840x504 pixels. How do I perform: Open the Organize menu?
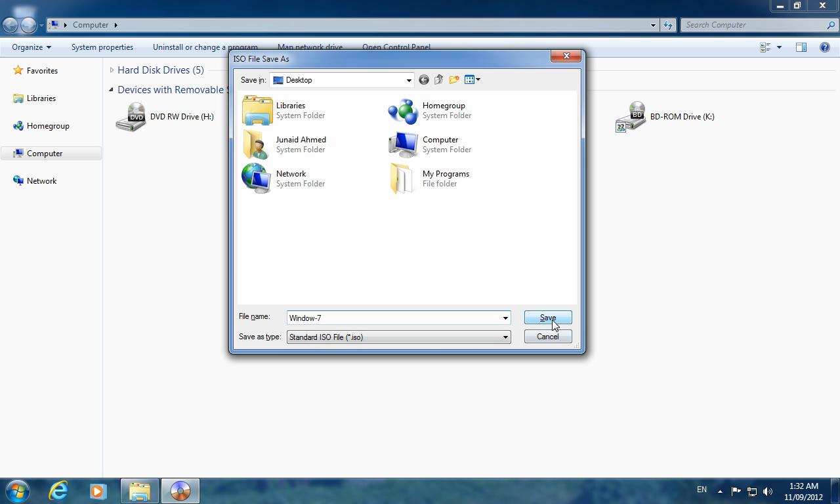point(31,47)
